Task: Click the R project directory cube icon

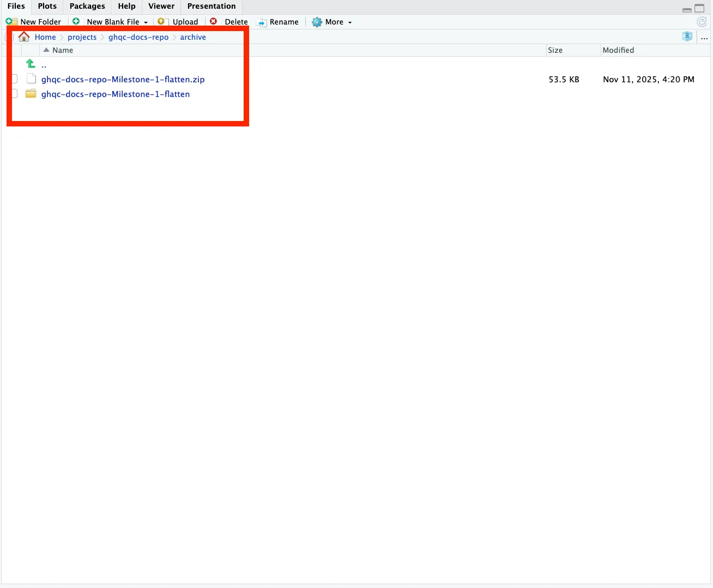Action: (687, 37)
